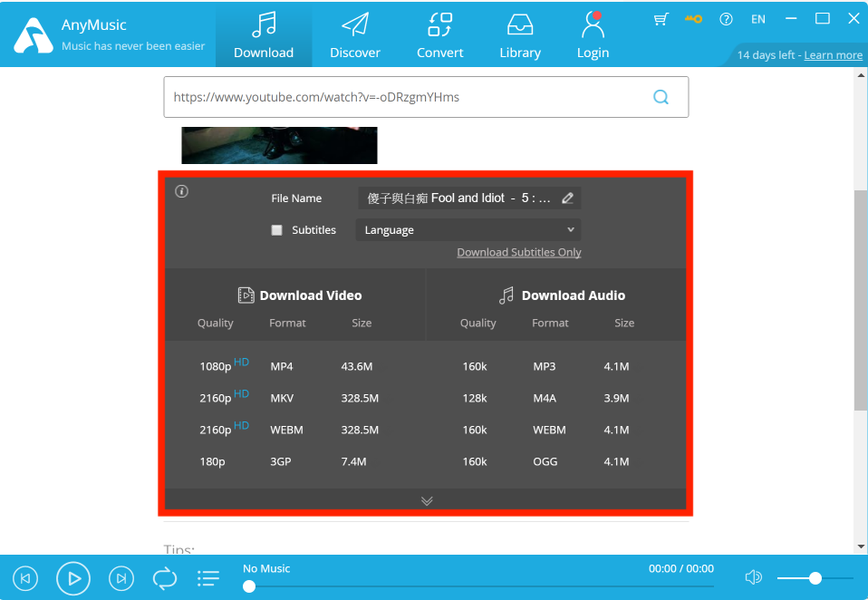Switch to the Discover tab
Screen dimensions: 868x600
(355, 35)
